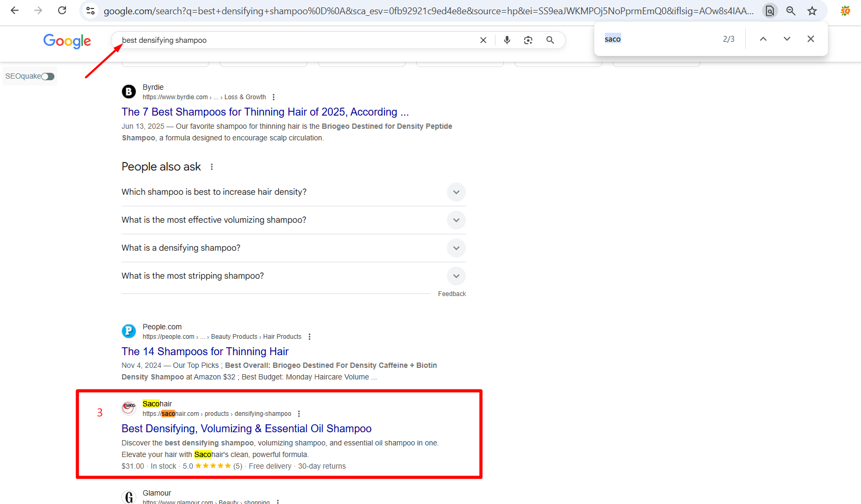Image resolution: width=861 pixels, height=504 pixels.
Task: Jump to next find-in-page match
Action: coord(787,39)
